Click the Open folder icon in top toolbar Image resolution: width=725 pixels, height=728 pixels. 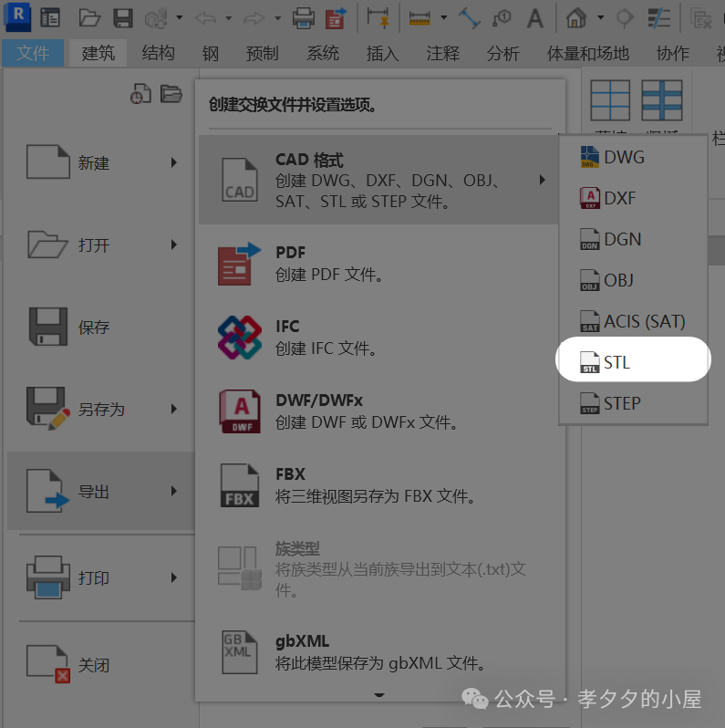[89, 17]
